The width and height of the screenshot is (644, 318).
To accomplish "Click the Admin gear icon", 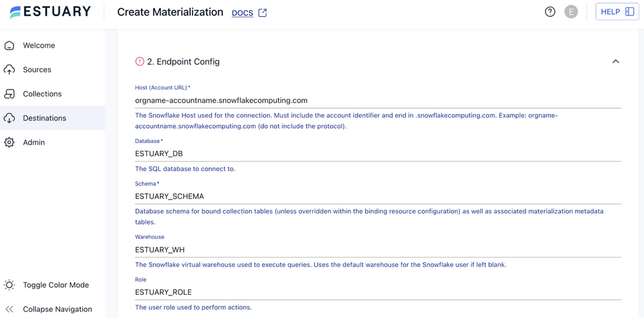I will [x=10, y=142].
